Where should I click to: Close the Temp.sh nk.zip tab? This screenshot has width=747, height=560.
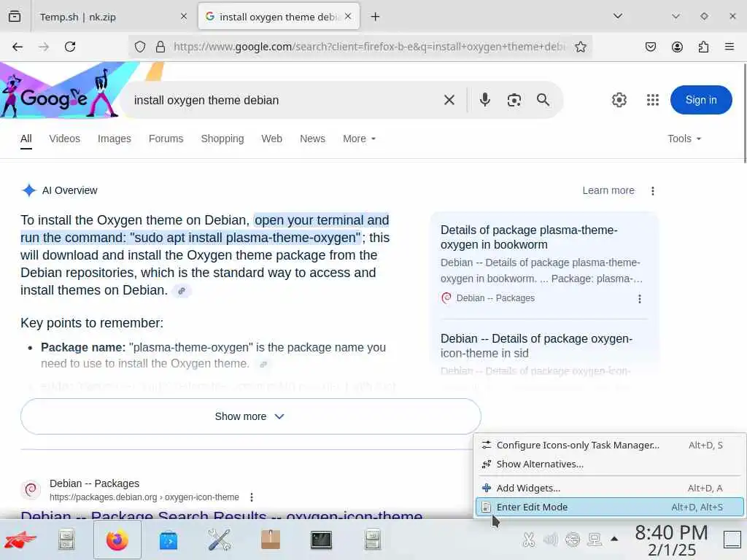click(184, 17)
